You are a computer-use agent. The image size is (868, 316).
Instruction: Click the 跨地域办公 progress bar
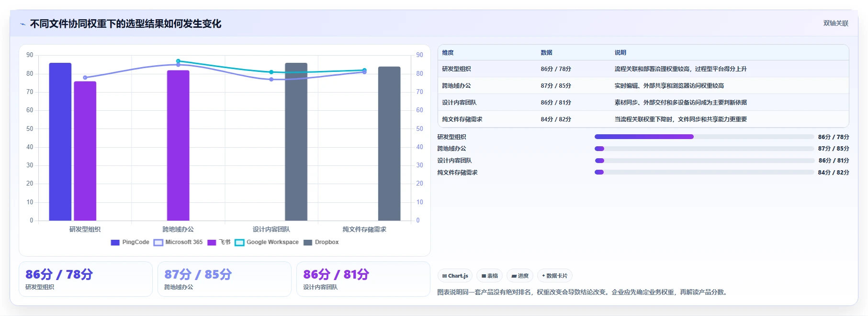[x=704, y=149]
